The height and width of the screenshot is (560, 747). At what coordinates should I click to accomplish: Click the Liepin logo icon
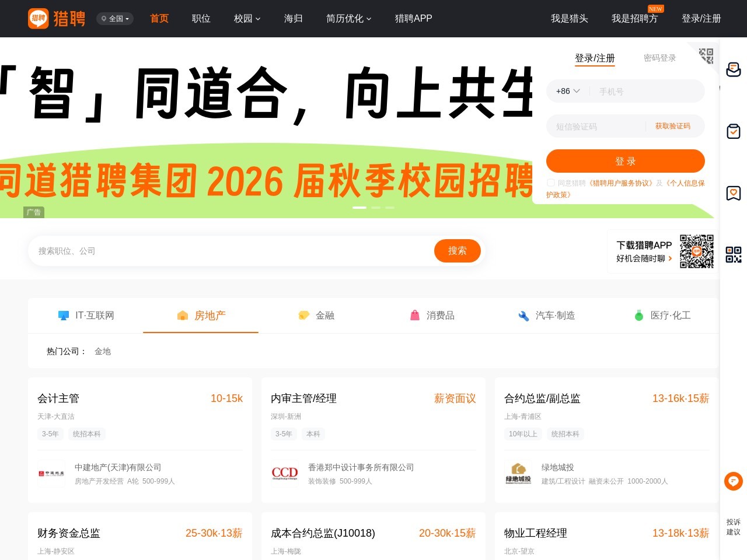[39, 19]
